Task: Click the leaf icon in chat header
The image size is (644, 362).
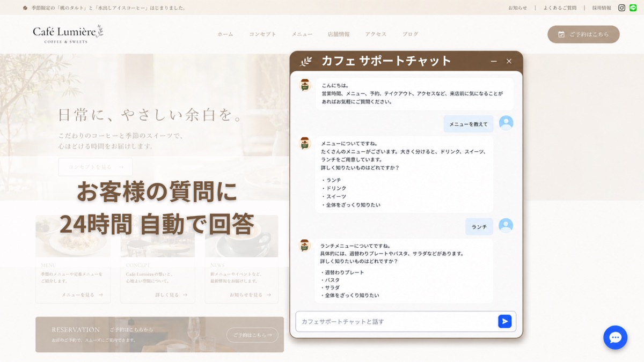Action: click(x=306, y=61)
